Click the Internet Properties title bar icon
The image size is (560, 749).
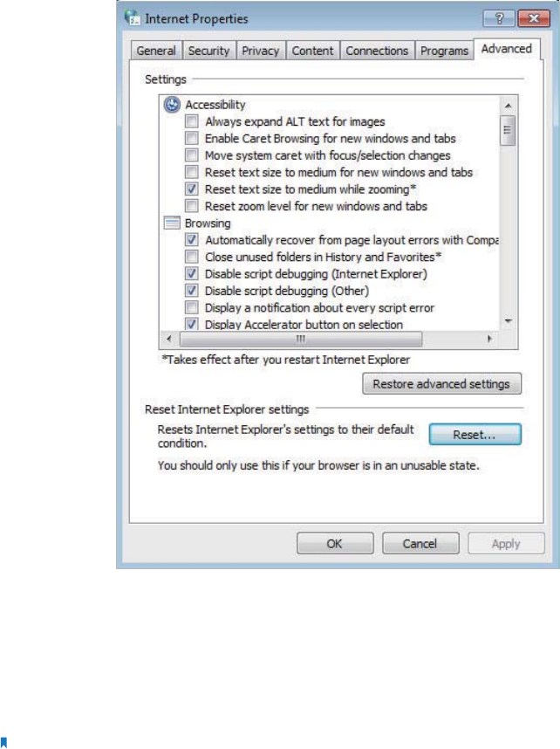[133, 18]
